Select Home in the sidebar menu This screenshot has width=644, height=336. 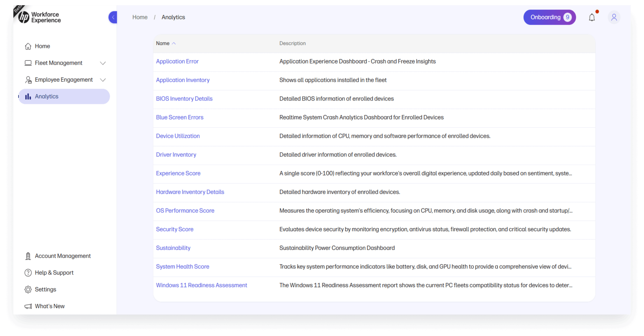pos(64,46)
